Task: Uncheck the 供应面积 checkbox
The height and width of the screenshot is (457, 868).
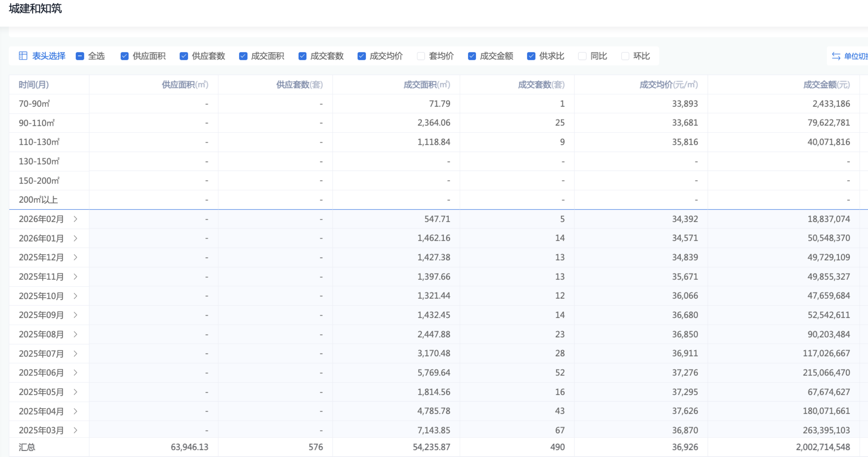Action: click(124, 56)
